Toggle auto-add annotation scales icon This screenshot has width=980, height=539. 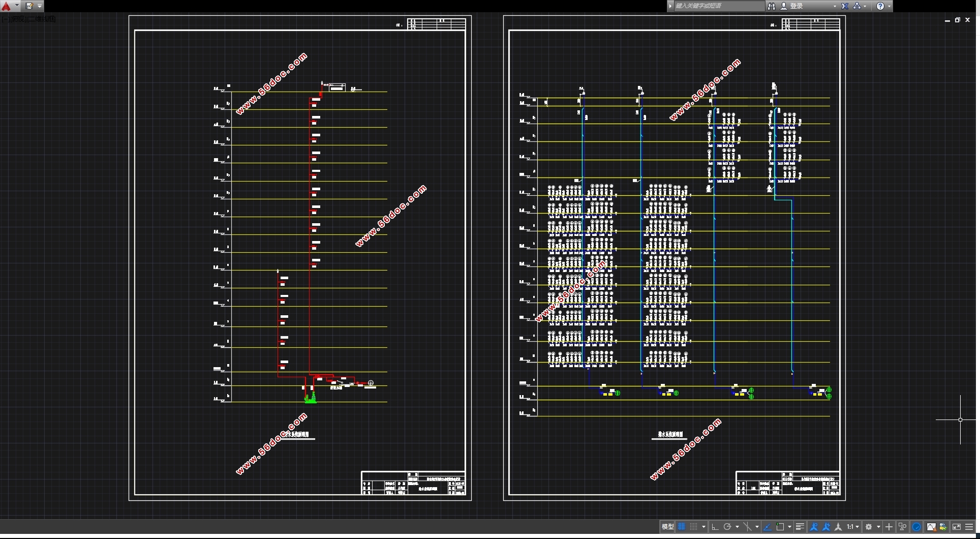tap(826, 527)
